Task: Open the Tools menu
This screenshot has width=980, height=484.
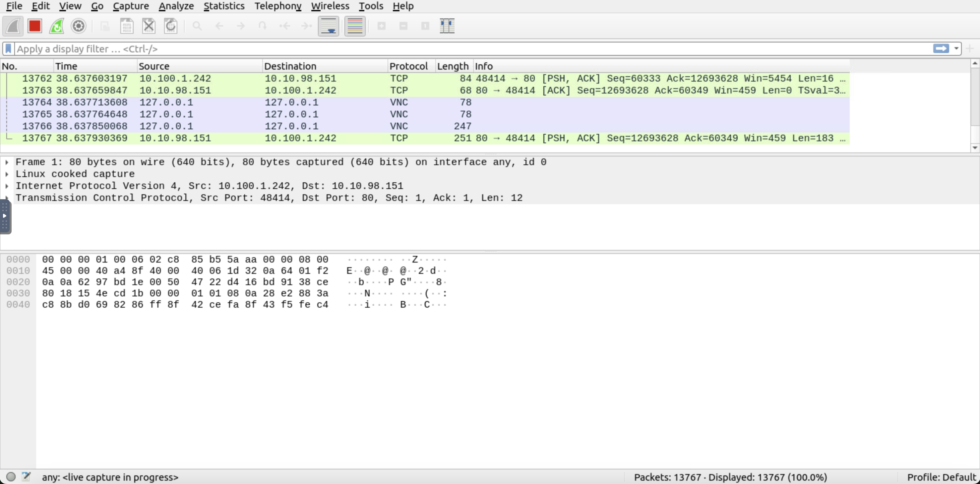Action: point(371,6)
